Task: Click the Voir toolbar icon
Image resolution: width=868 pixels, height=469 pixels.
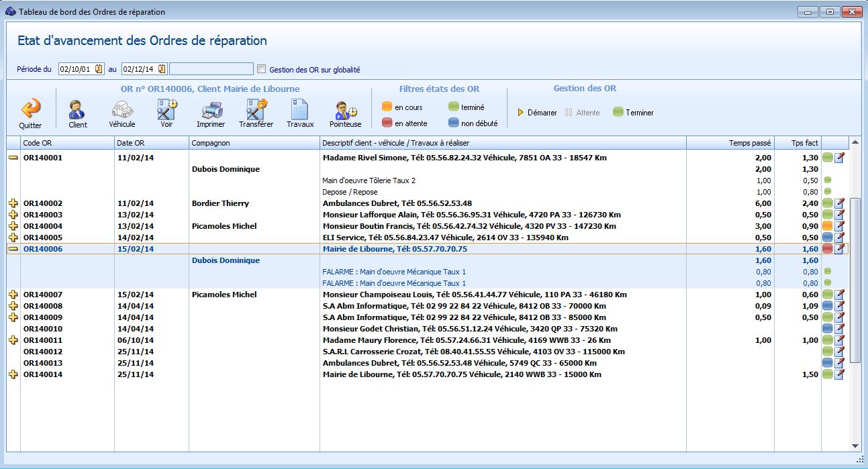Action: pos(166,109)
